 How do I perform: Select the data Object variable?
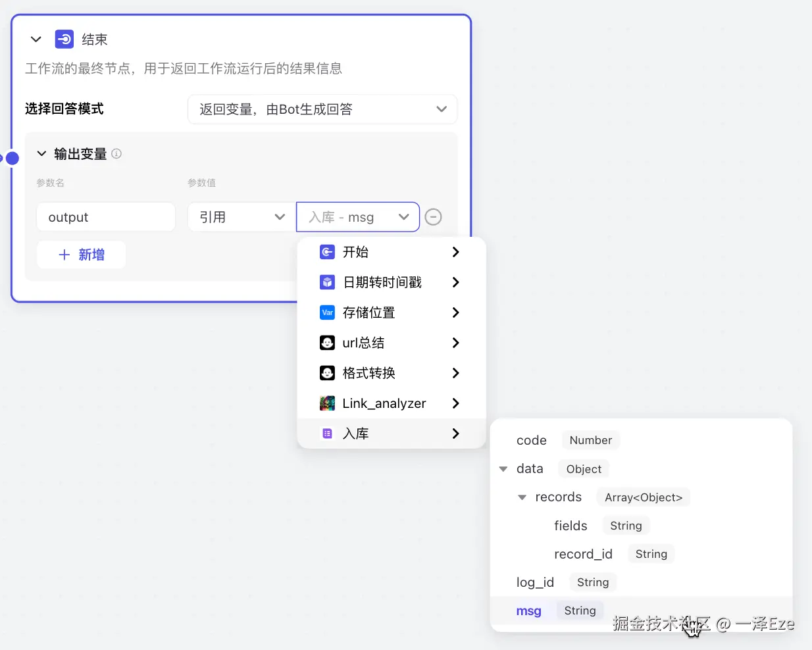tap(641, 468)
